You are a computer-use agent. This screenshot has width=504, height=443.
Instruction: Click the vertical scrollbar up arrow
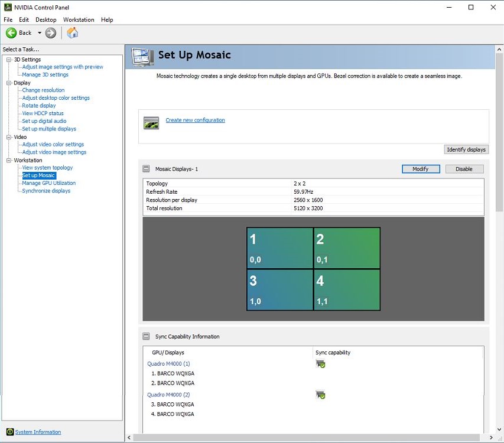[499, 50]
